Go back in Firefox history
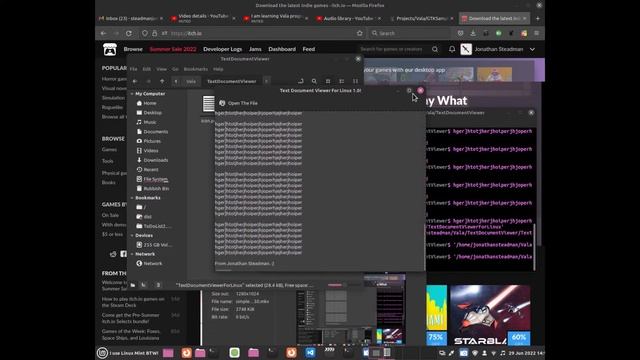640x360 pixels. pyautogui.click(x=104, y=33)
